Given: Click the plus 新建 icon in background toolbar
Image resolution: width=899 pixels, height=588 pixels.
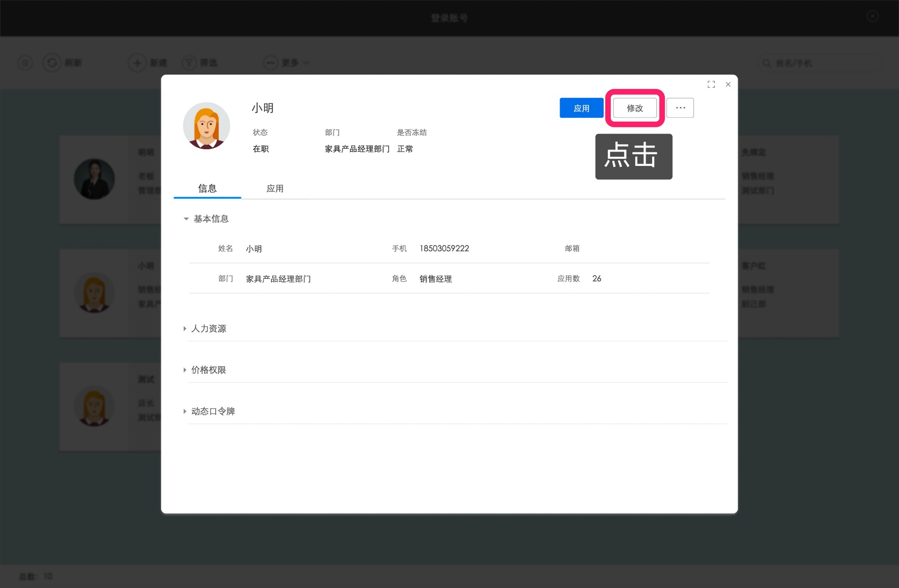Looking at the screenshot, I should pos(137,62).
